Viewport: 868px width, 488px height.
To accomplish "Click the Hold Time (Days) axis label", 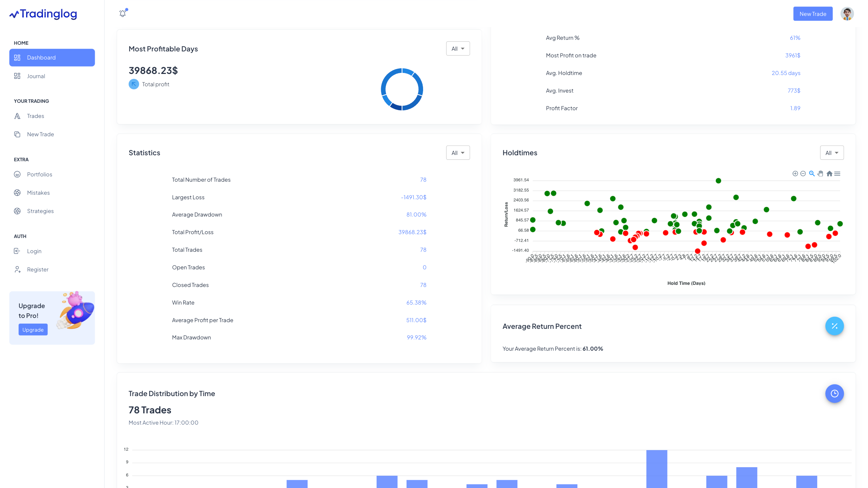I will point(686,283).
